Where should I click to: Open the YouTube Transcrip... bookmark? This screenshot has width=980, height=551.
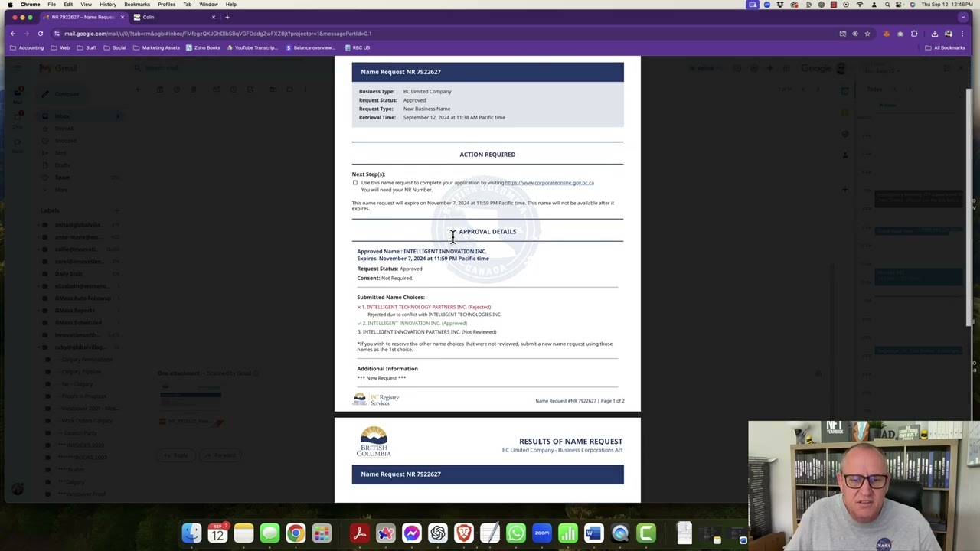[251, 47]
